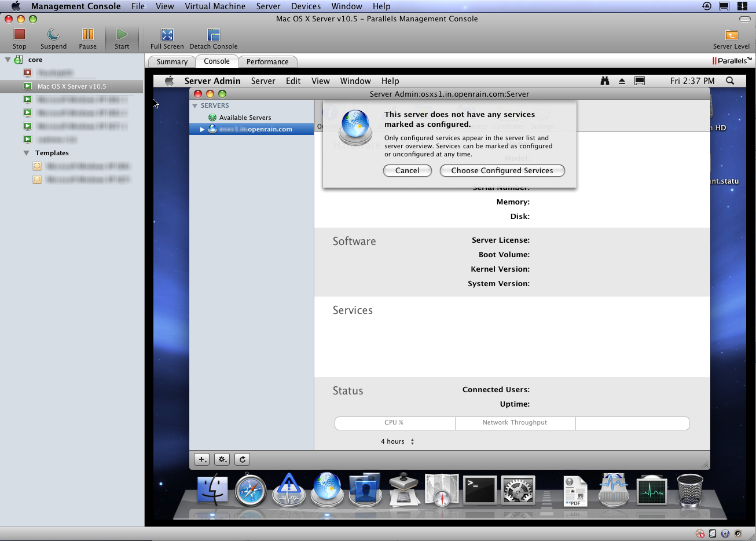Viewport: 756px width, 541px height.
Task: Open the Devices menu in host menu bar
Action: click(x=306, y=6)
